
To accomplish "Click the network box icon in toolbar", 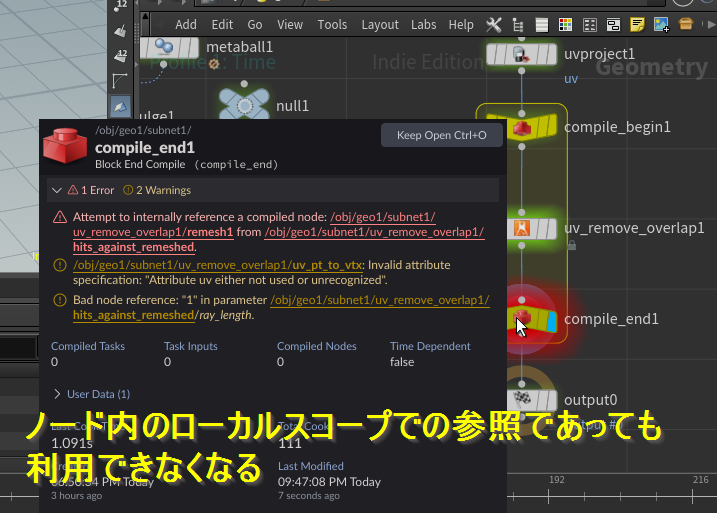I will 613,25.
